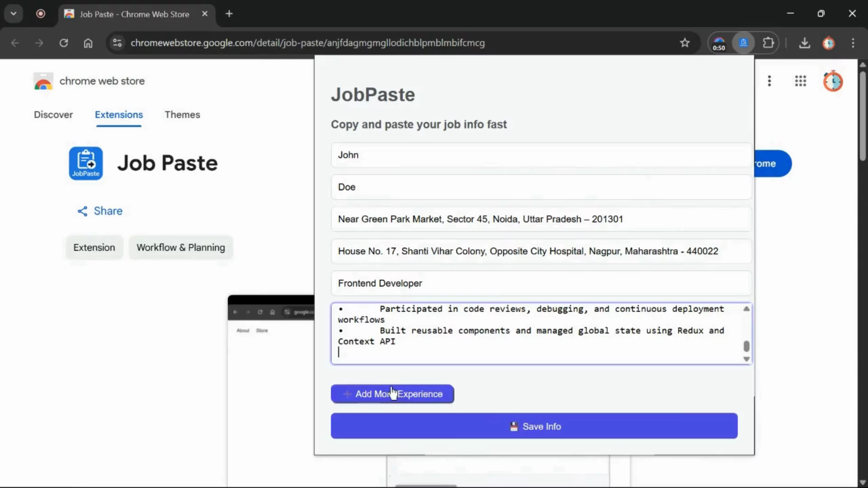The image size is (868, 488).
Task: Bookmark the page with the star icon
Action: pos(685,43)
